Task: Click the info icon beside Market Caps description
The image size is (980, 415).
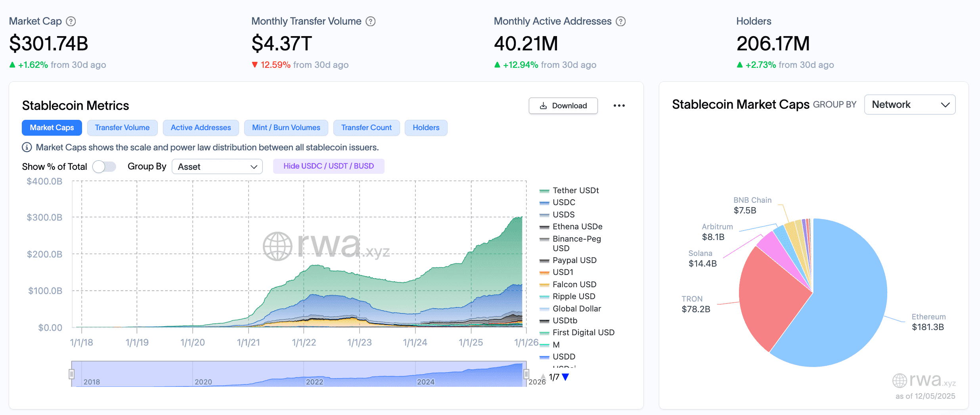Action: [27, 147]
